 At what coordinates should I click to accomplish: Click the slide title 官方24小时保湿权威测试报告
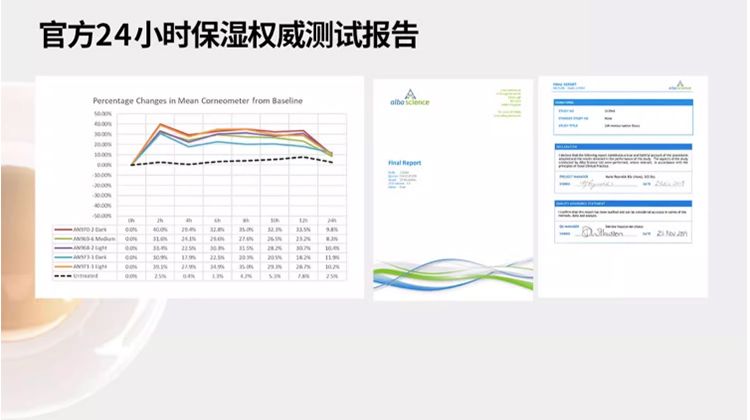[229, 35]
